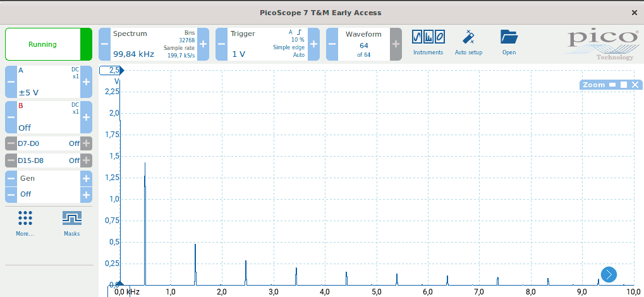644x297 pixels.
Task: Decrease the Trigger threshold level
Action: point(222,44)
